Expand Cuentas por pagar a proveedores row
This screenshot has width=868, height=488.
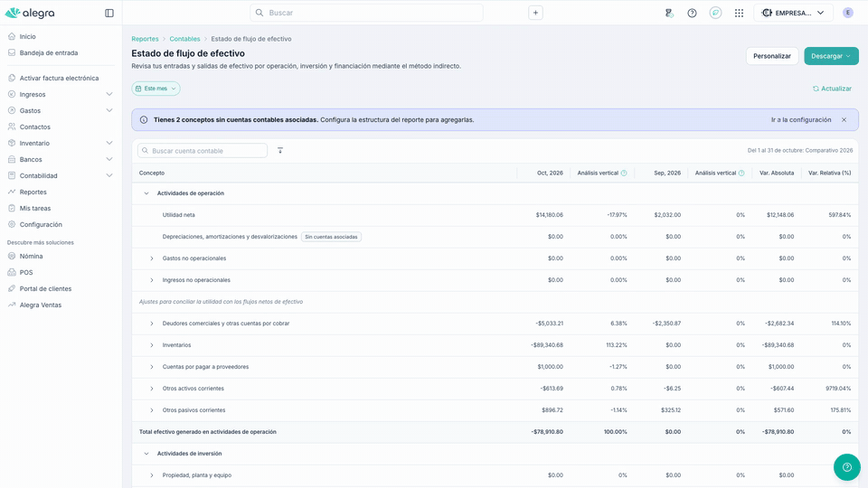pyautogui.click(x=152, y=367)
